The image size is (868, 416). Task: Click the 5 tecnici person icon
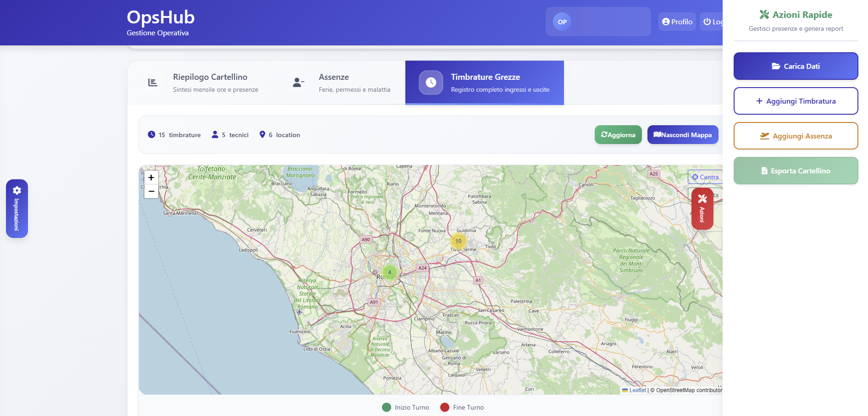click(x=215, y=134)
